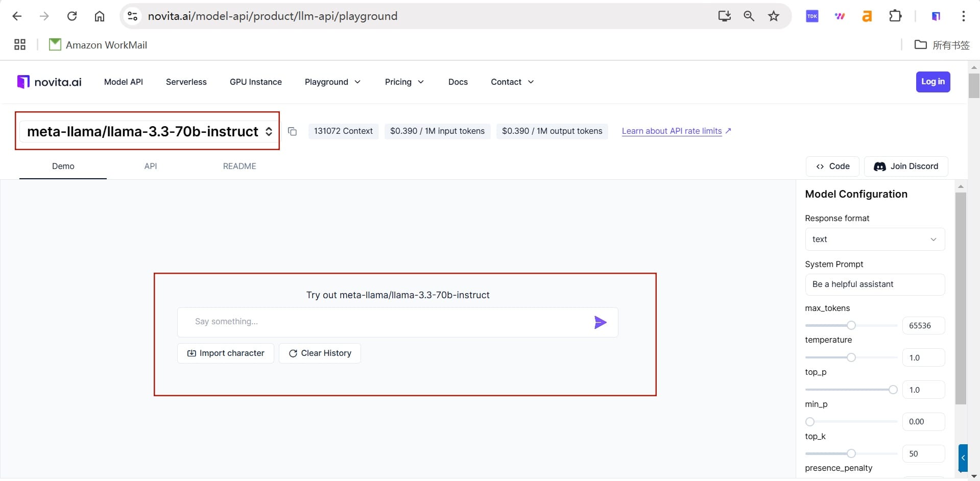Click the $0.390 / 1M output tokens badge
Image resolution: width=980 pixels, height=481 pixels.
(552, 131)
